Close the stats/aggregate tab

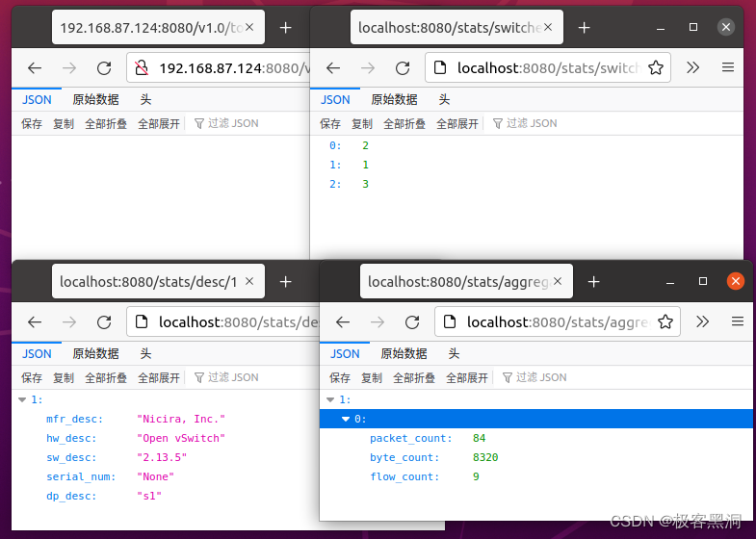558,281
